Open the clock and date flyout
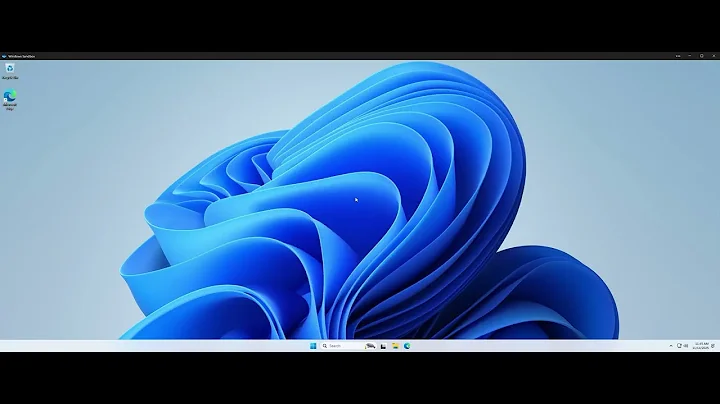Viewport: 720px width, 404px height. 701,346
